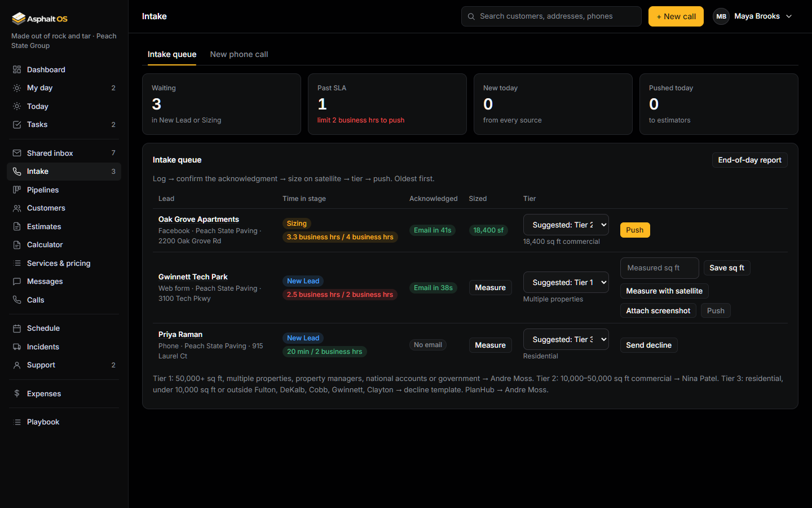Viewport: 812px width, 508px height.
Task: Expand the Maya Brooks user menu
Action: [753, 16]
